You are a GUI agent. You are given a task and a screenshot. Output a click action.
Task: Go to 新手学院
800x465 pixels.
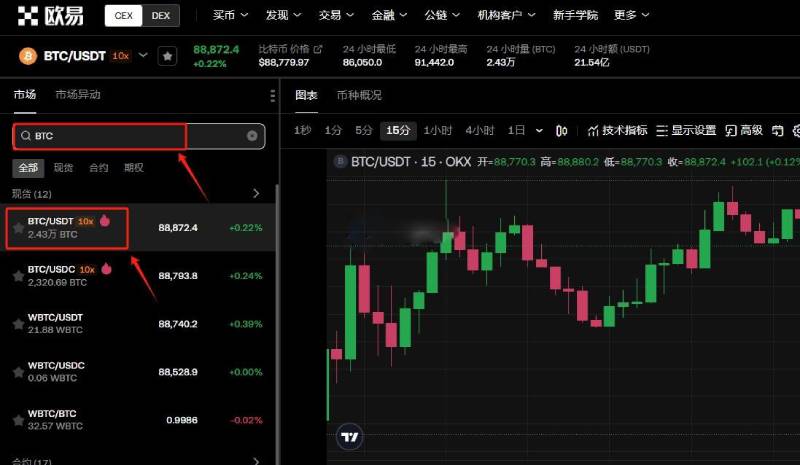(x=575, y=15)
